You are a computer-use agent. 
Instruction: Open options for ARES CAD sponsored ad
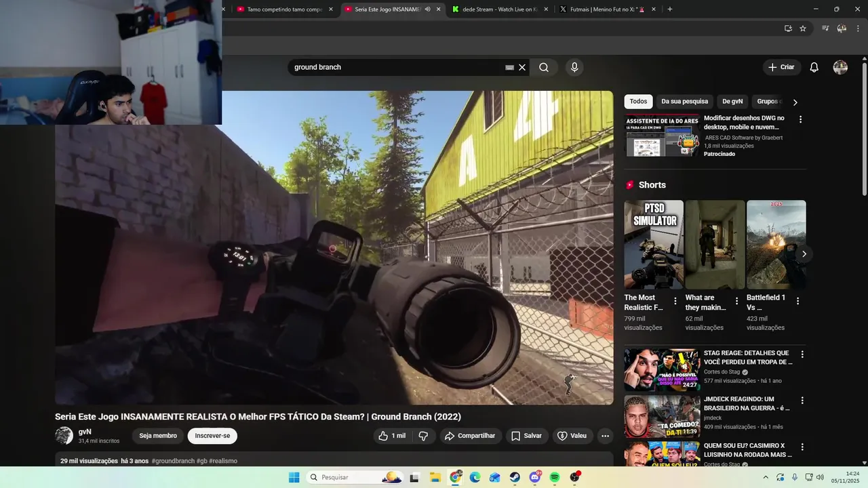(x=800, y=119)
